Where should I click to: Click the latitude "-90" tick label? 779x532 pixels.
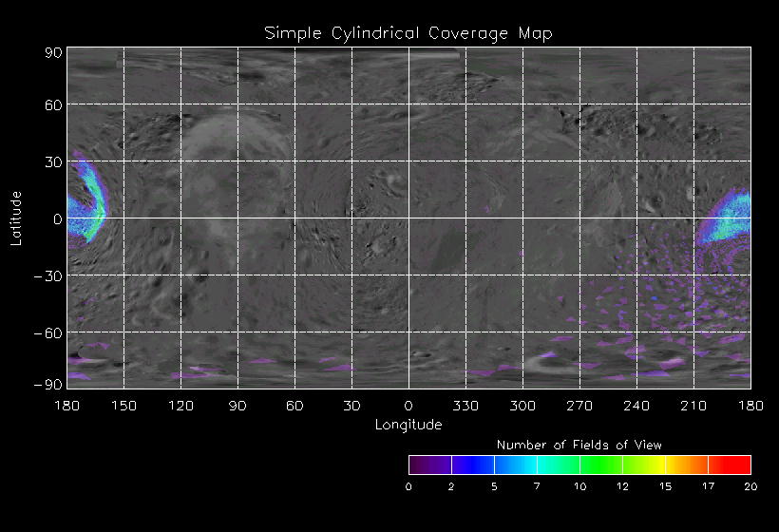(x=48, y=385)
